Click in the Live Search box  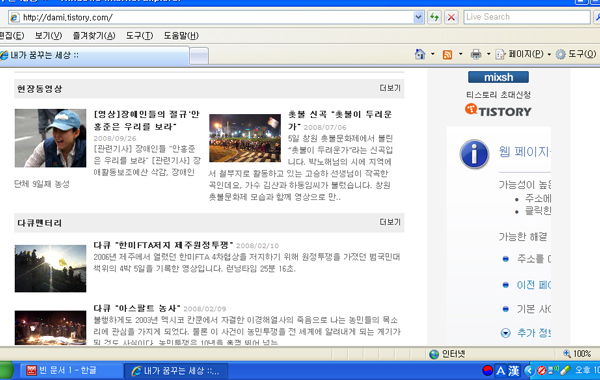click(527, 17)
